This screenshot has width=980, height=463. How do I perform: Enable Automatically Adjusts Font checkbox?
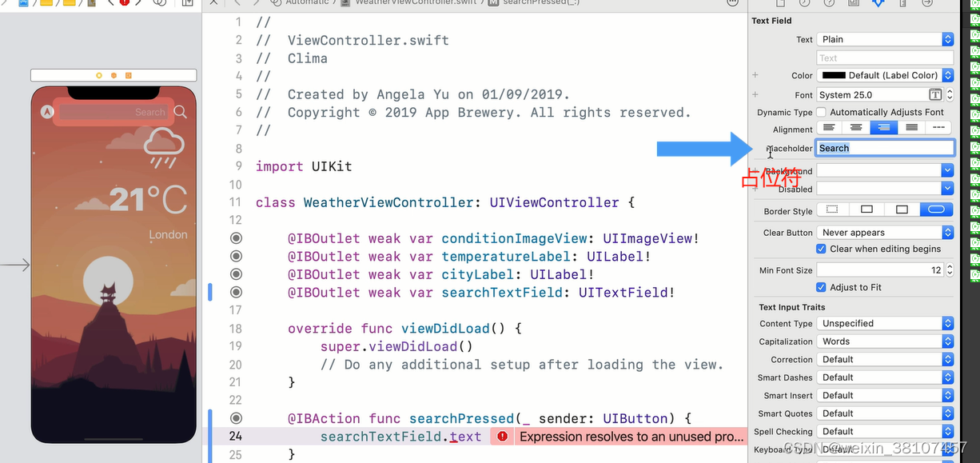point(821,113)
